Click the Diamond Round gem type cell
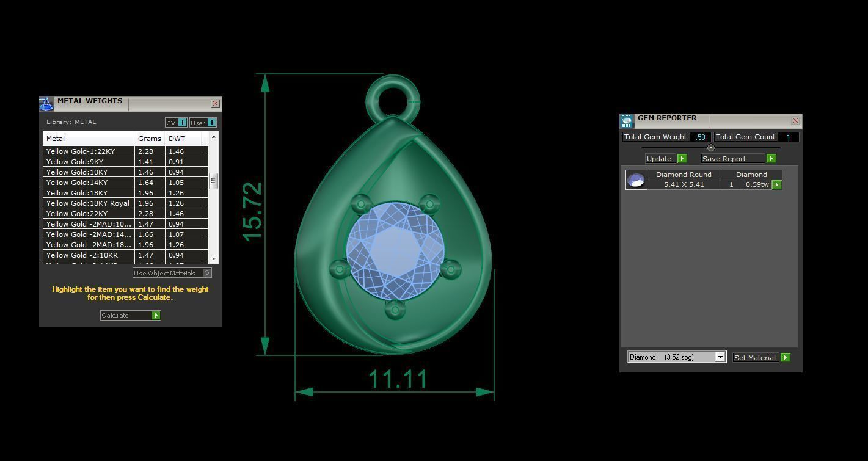This screenshot has width=868, height=461. [x=684, y=175]
